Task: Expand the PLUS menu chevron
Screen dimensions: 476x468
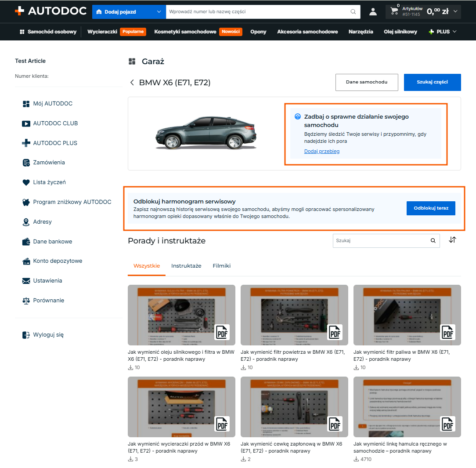Action: click(x=454, y=32)
